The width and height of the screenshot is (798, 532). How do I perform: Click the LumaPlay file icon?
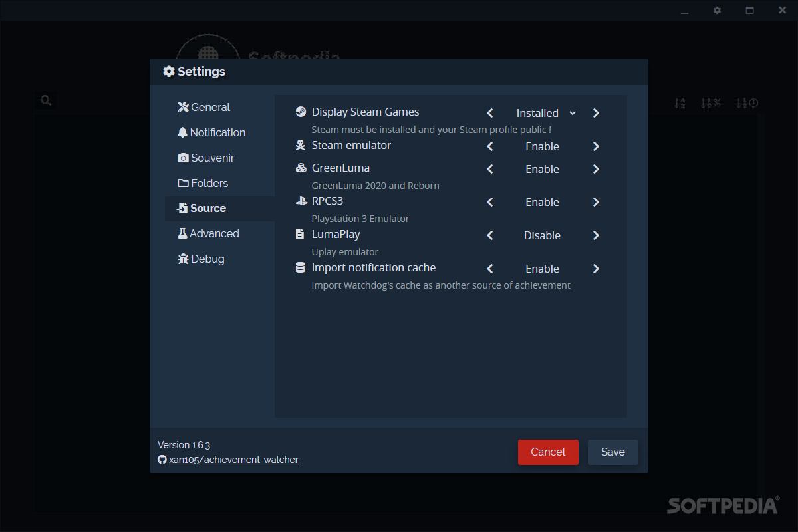[x=301, y=234]
